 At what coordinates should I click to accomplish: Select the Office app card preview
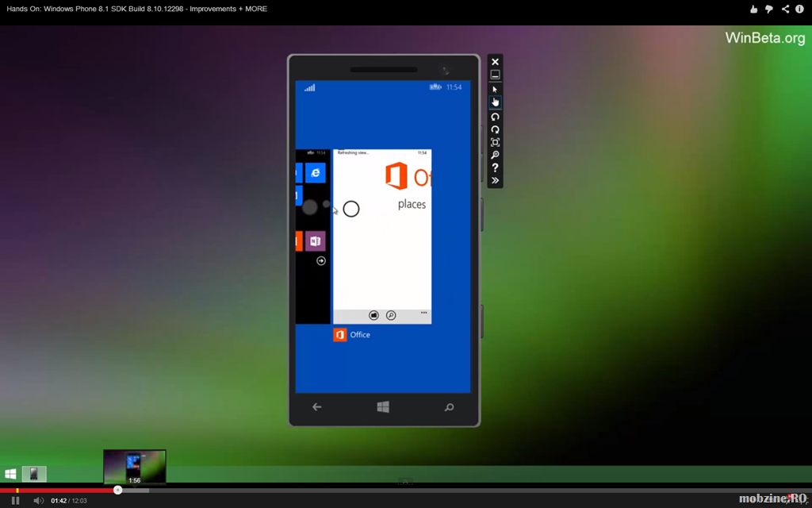pos(382,237)
